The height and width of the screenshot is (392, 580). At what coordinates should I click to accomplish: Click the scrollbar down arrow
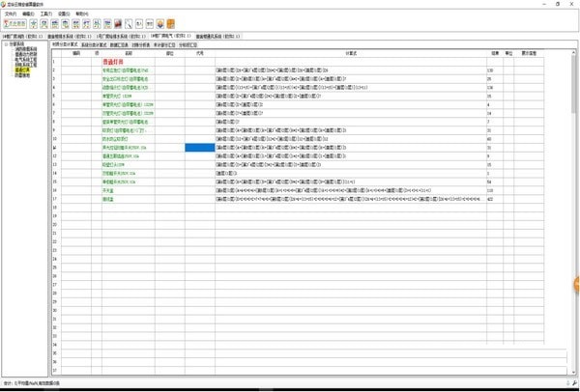coord(573,372)
